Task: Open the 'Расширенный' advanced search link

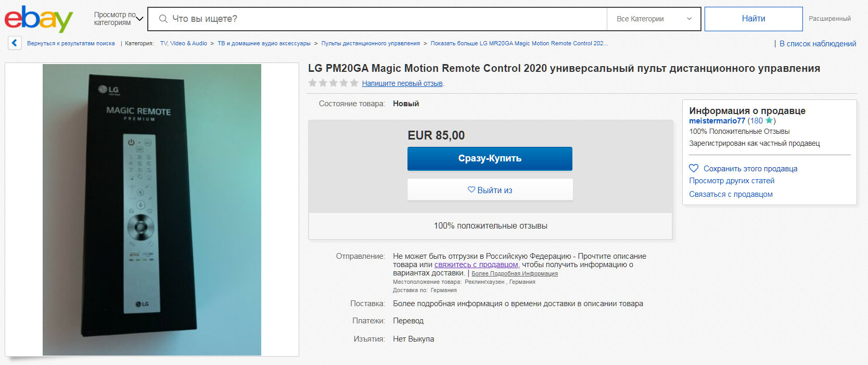Action: (x=829, y=19)
